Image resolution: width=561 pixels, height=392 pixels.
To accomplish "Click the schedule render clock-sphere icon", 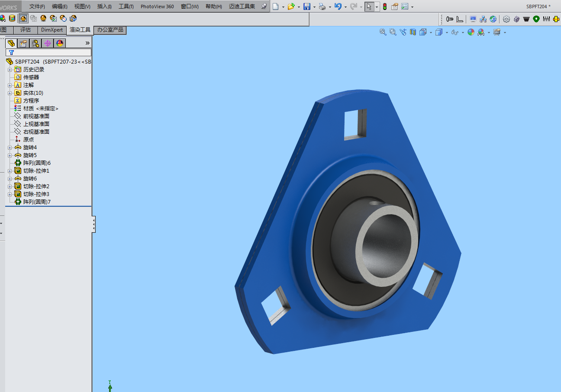I will coord(63,18).
